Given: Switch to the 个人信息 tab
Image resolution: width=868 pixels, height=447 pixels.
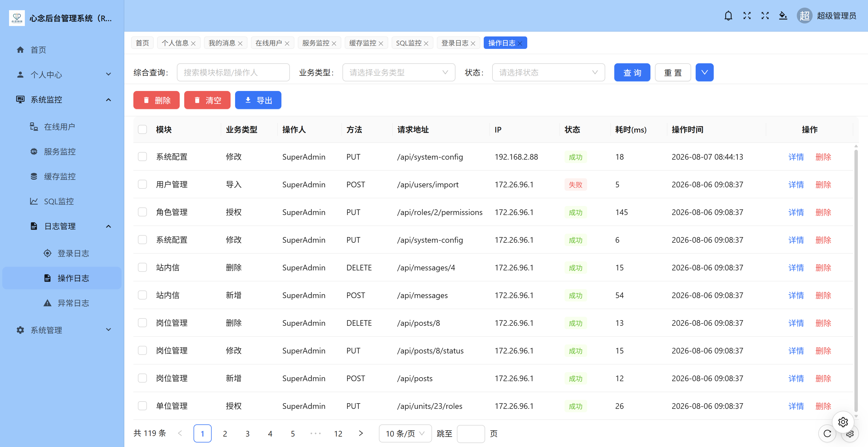Looking at the screenshot, I should pos(175,43).
